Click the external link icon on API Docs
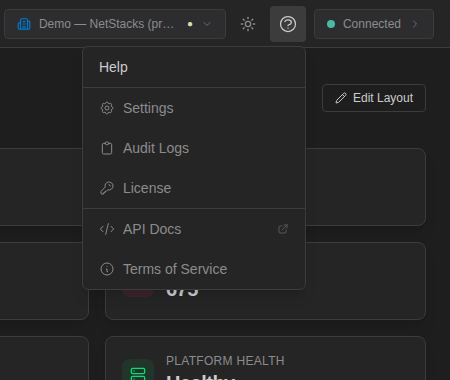 [283, 229]
